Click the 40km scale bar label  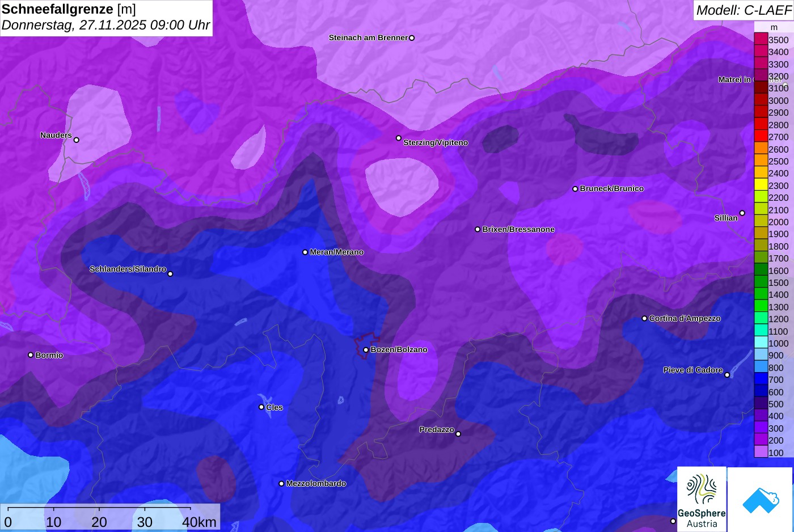[x=199, y=522]
